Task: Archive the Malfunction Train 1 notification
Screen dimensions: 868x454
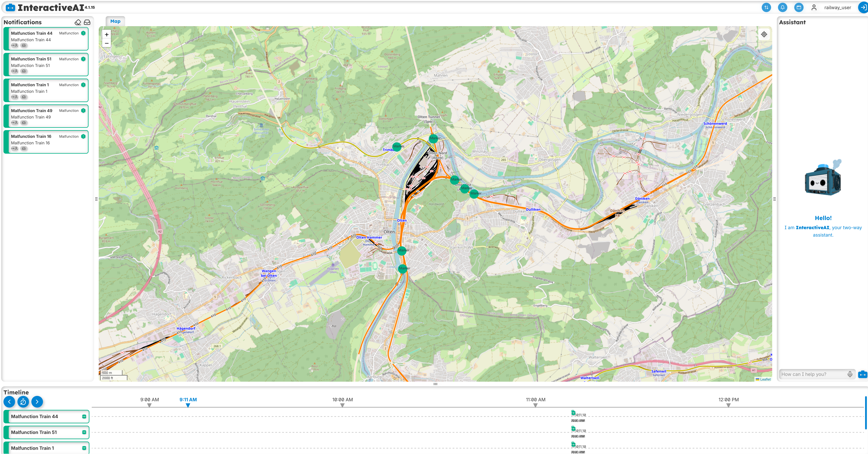Action: click(x=24, y=97)
